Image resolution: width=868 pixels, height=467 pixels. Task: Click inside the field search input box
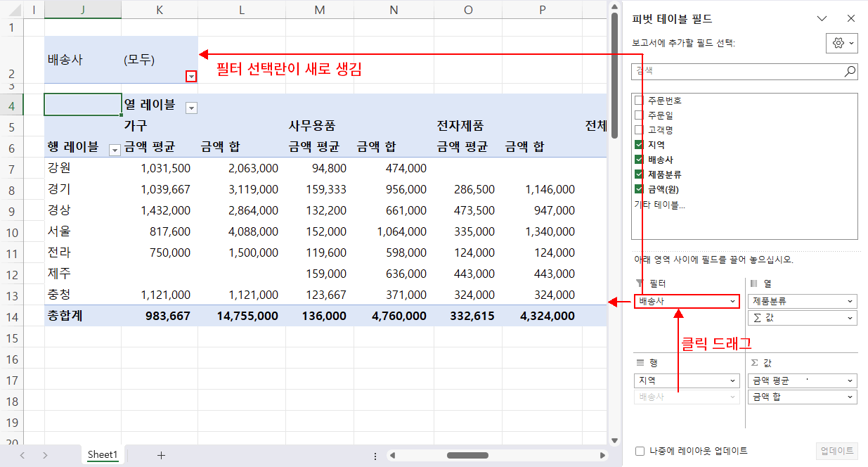pos(738,71)
